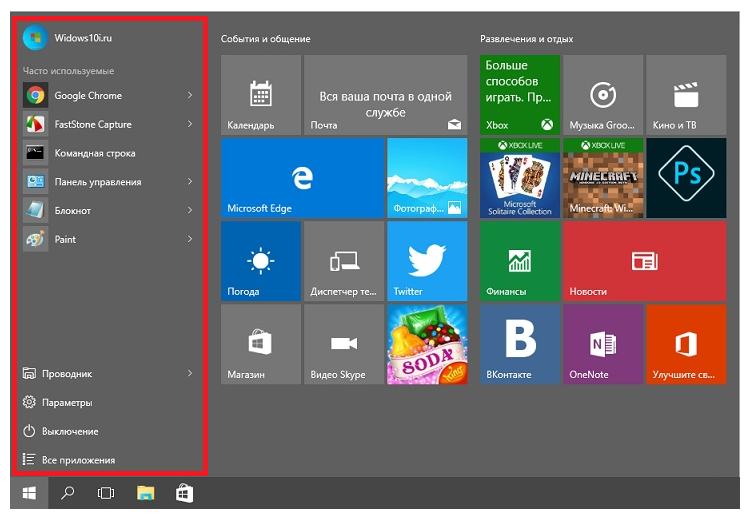
Task: Open the OneNote tile
Action: click(602, 344)
